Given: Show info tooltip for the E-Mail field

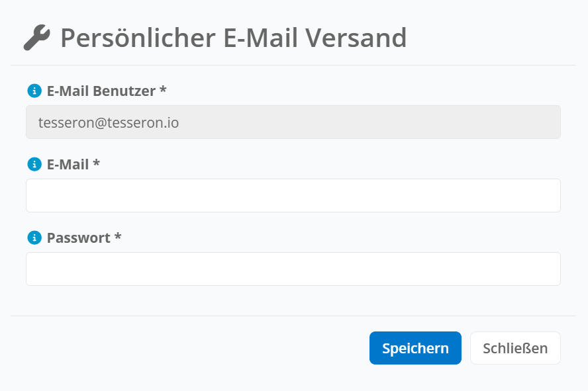Looking at the screenshot, I should (34, 164).
